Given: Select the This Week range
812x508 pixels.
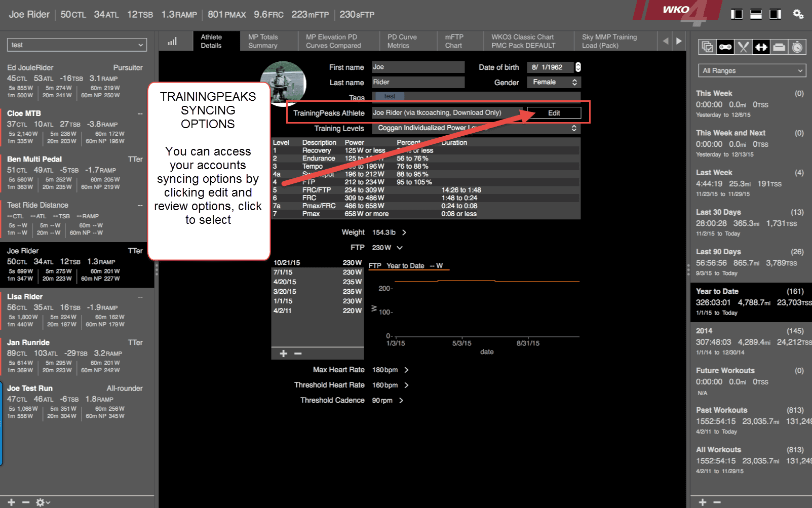Looking at the screenshot, I should [x=750, y=104].
